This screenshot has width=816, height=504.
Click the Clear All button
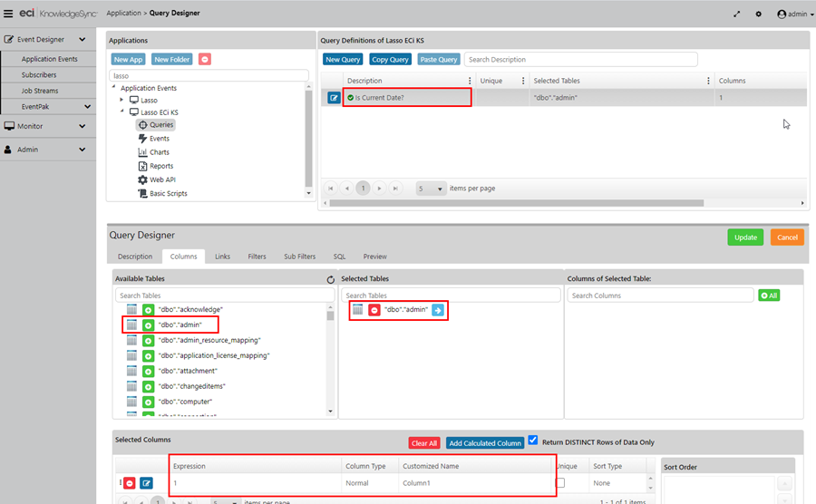point(423,443)
